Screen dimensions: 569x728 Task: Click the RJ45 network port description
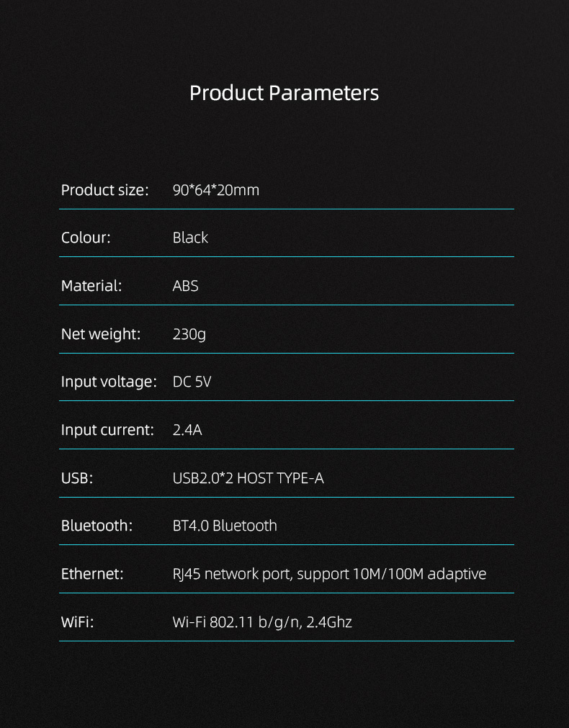click(x=329, y=575)
